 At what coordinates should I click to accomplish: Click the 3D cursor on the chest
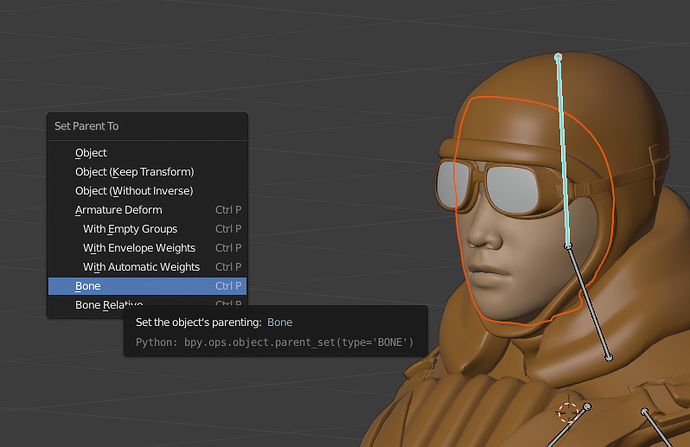click(x=567, y=413)
